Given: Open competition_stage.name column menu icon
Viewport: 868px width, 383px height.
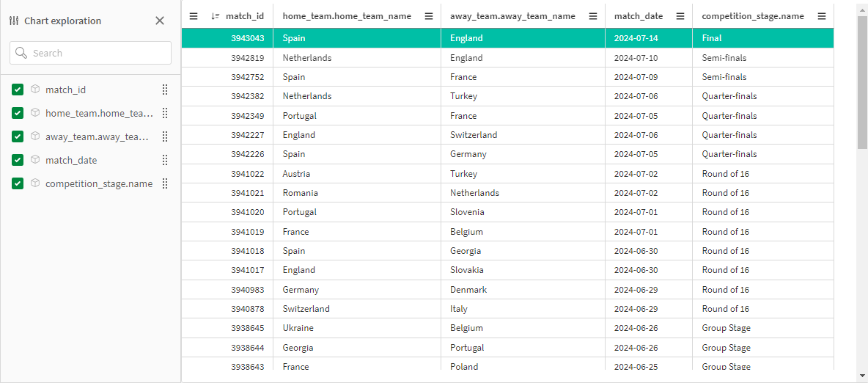Looking at the screenshot, I should 822,16.
